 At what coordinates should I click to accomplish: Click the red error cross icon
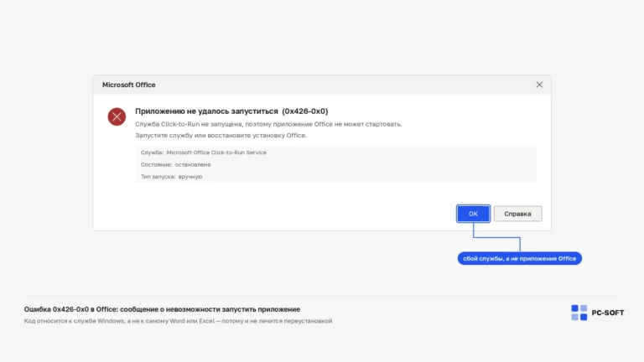pos(117,117)
